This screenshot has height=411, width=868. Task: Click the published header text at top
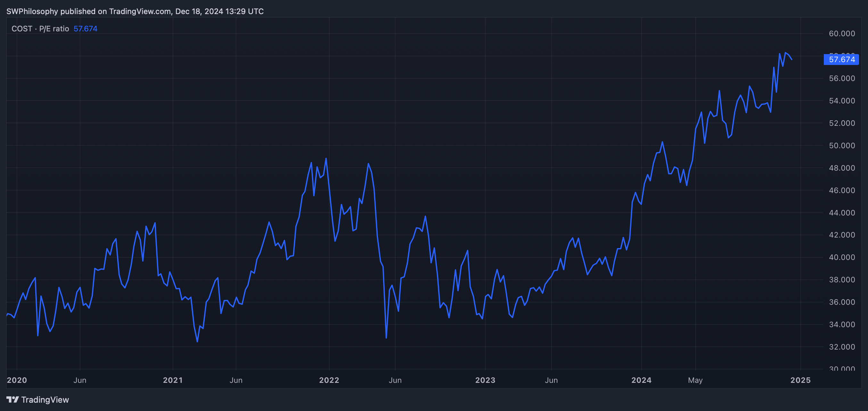(x=135, y=12)
